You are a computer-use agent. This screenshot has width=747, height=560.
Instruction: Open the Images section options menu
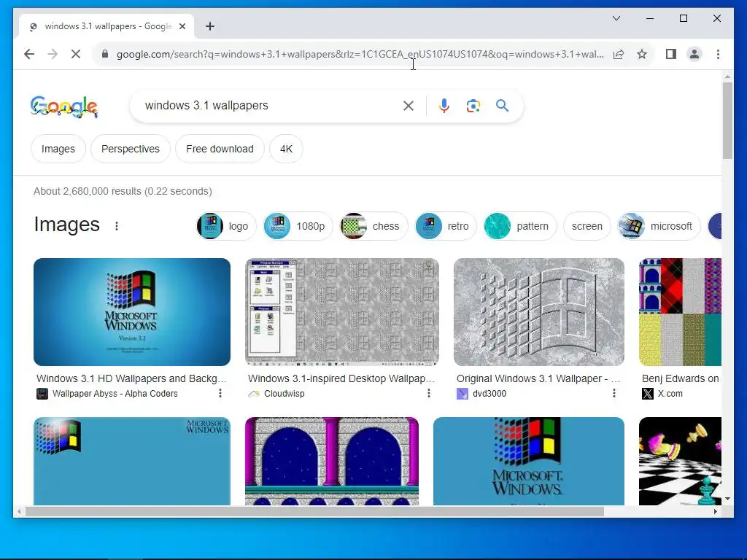[x=117, y=226]
